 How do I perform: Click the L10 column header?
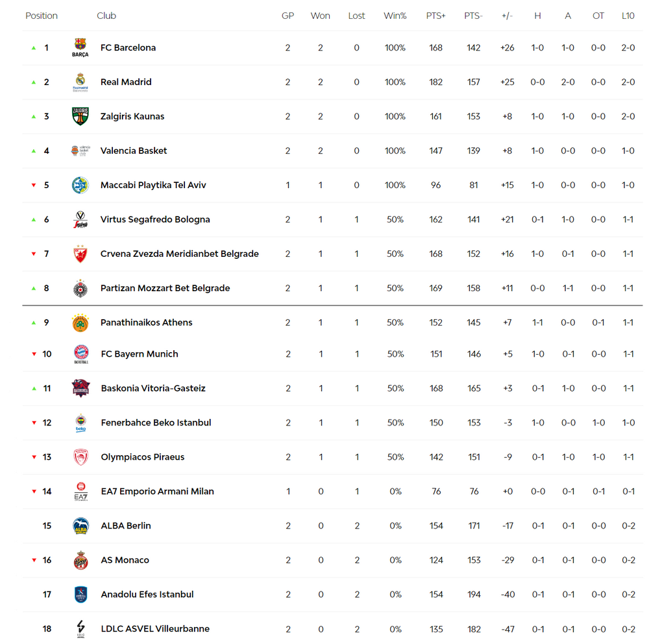click(x=628, y=16)
